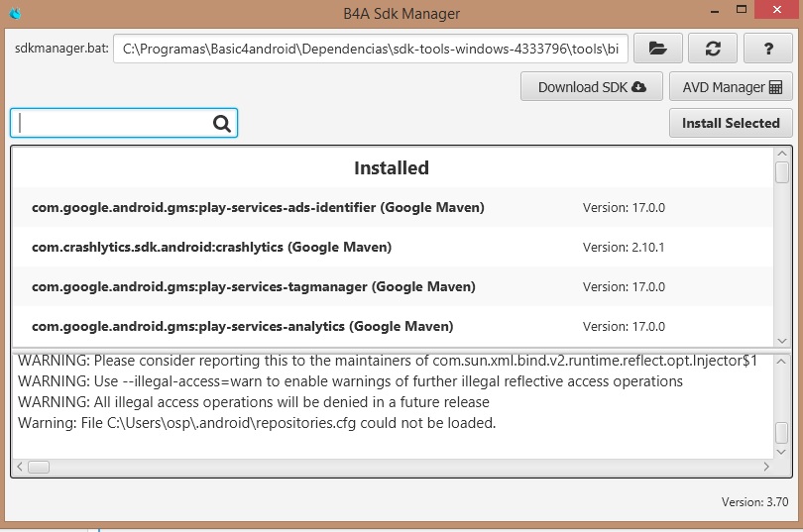Screen dimensions: 803x532
Task: Click the magnifier search icon
Action: coord(221,123)
